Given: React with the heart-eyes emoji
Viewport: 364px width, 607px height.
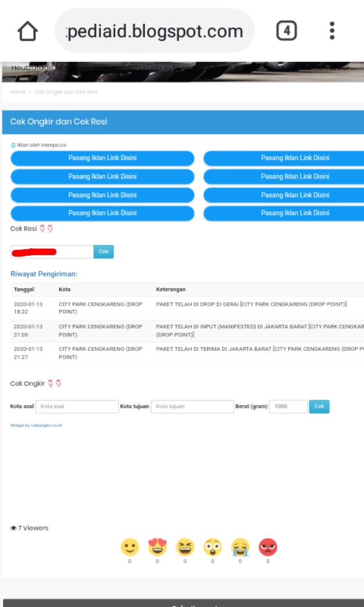Looking at the screenshot, I should click(x=157, y=547).
